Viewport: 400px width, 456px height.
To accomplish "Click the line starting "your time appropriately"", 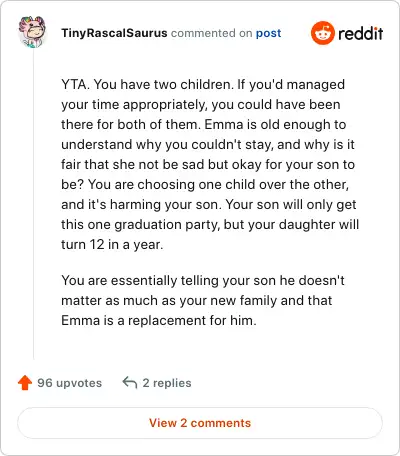I will click(201, 105).
